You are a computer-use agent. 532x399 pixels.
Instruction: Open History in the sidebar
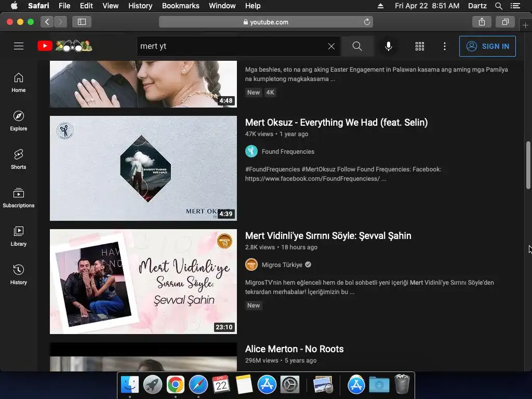19,275
